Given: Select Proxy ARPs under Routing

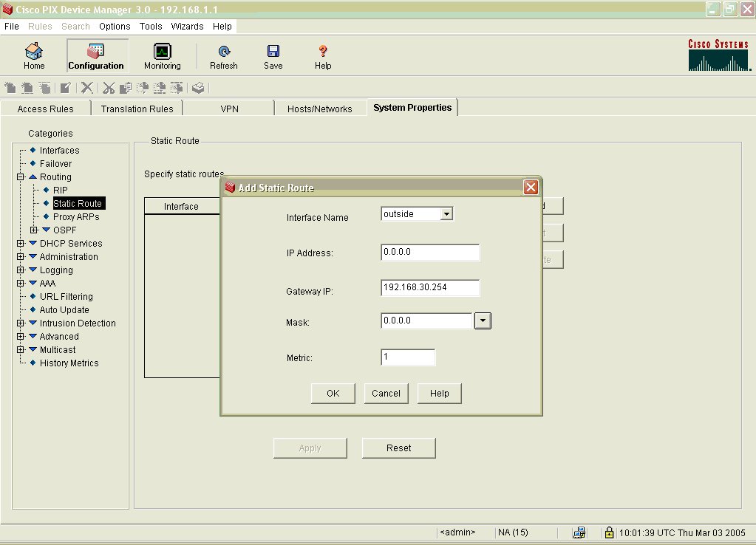Looking at the screenshot, I should click(x=76, y=217).
